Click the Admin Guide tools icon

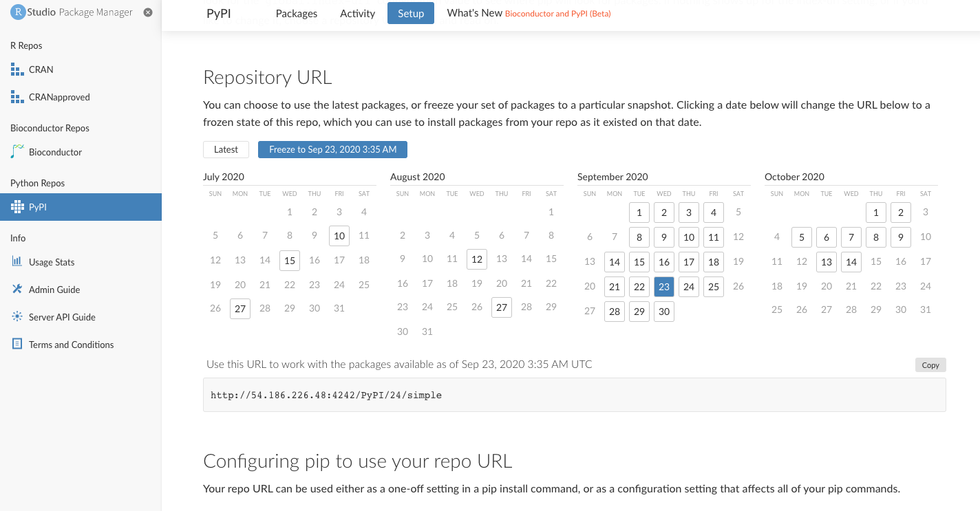17,290
